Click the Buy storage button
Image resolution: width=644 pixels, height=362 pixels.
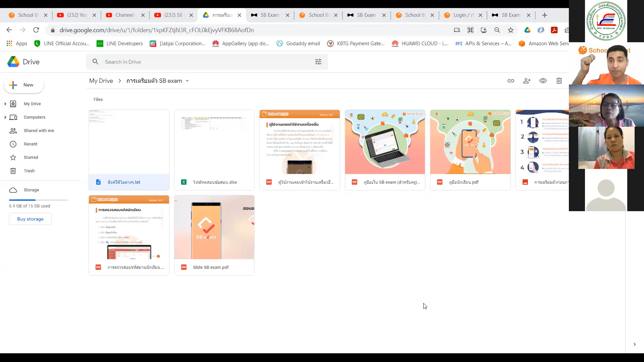pos(30,219)
